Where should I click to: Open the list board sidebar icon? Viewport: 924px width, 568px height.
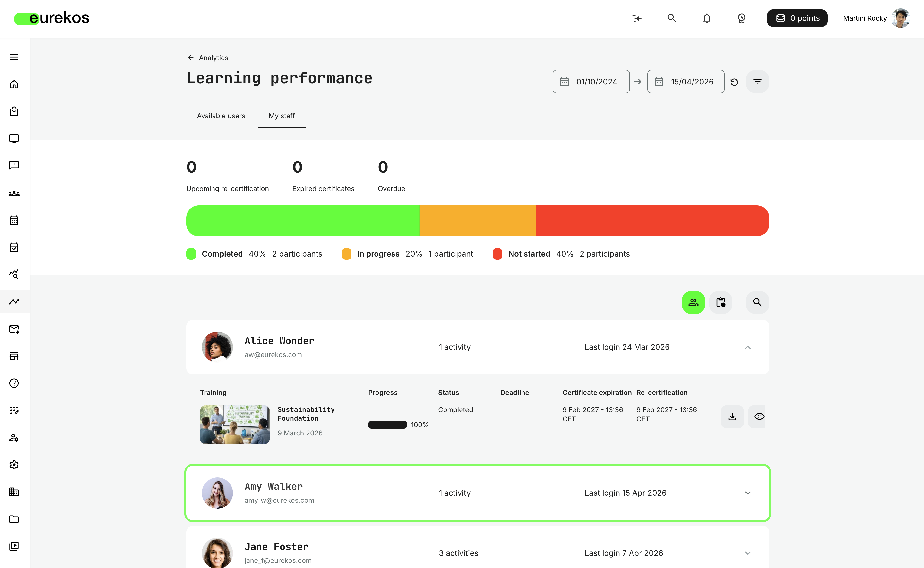pos(14,138)
